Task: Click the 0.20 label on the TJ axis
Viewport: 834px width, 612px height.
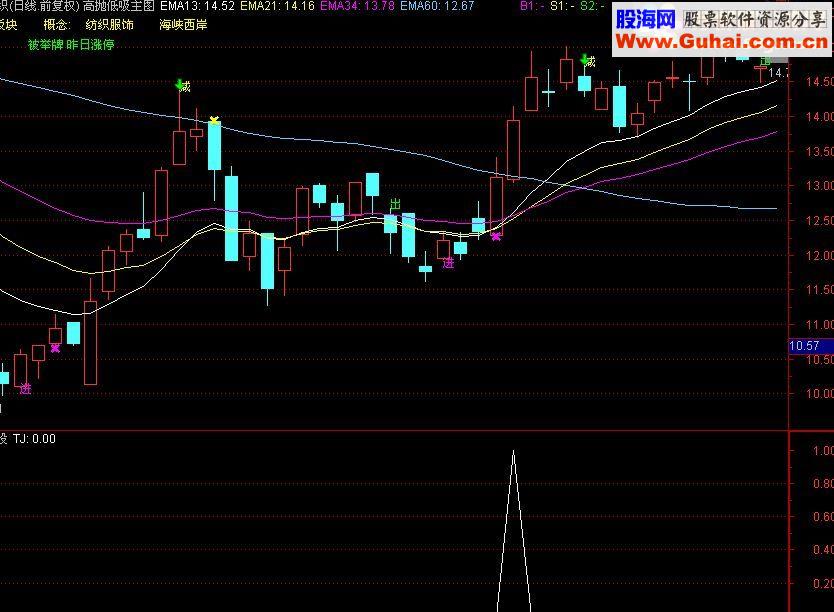Action: pos(823,583)
